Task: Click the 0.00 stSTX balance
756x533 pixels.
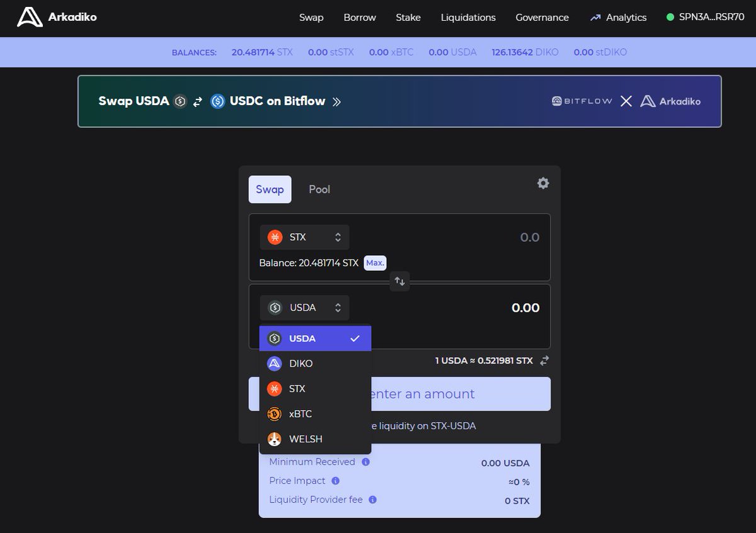Action: [331, 52]
